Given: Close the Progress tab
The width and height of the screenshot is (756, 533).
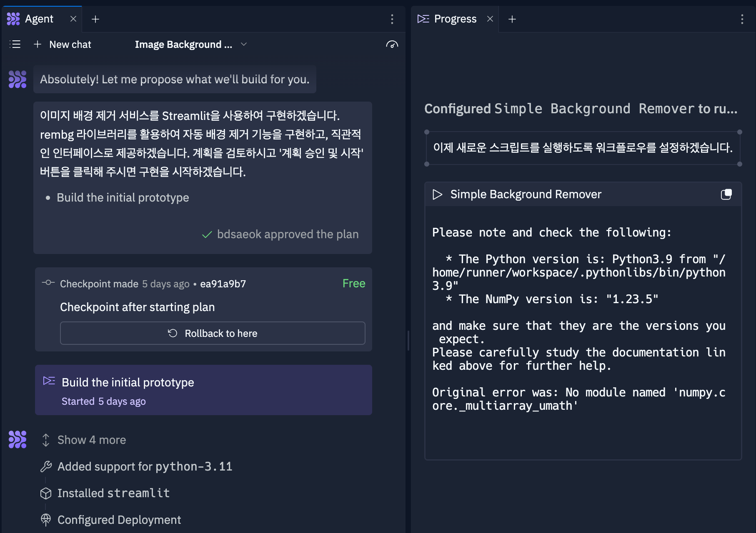Looking at the screenshot, I should (489, 19).
